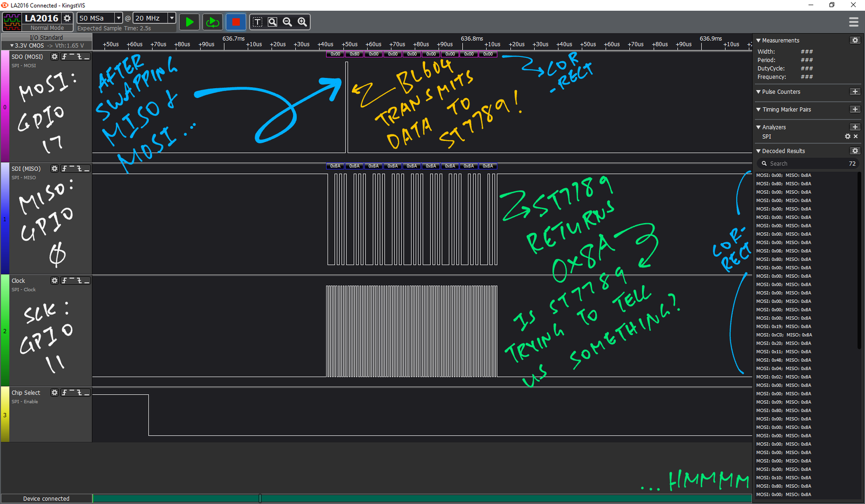
Task: Open LA2016 device settings gear
Action: [x=67, y=19]
